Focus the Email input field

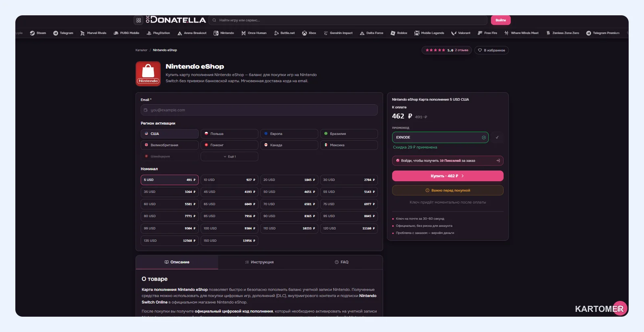[x=259, y=110]
